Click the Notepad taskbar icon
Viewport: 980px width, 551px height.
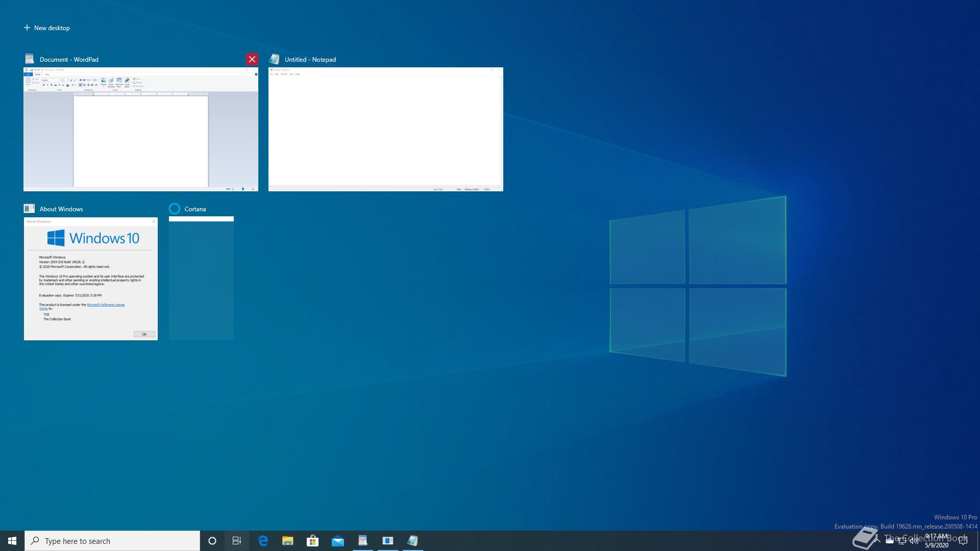coord(413,541)
